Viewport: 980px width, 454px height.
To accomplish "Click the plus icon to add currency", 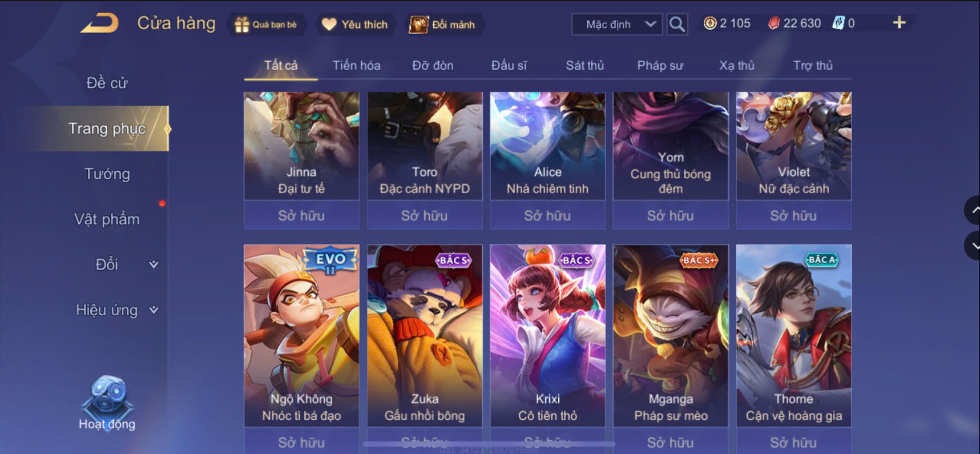I will (899, 22).
